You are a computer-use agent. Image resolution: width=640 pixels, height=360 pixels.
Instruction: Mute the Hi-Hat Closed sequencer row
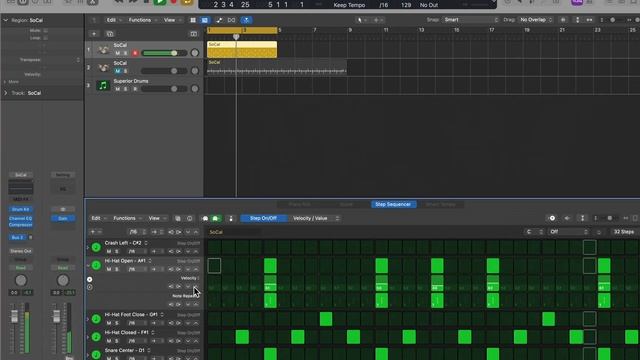click(109, 341)
